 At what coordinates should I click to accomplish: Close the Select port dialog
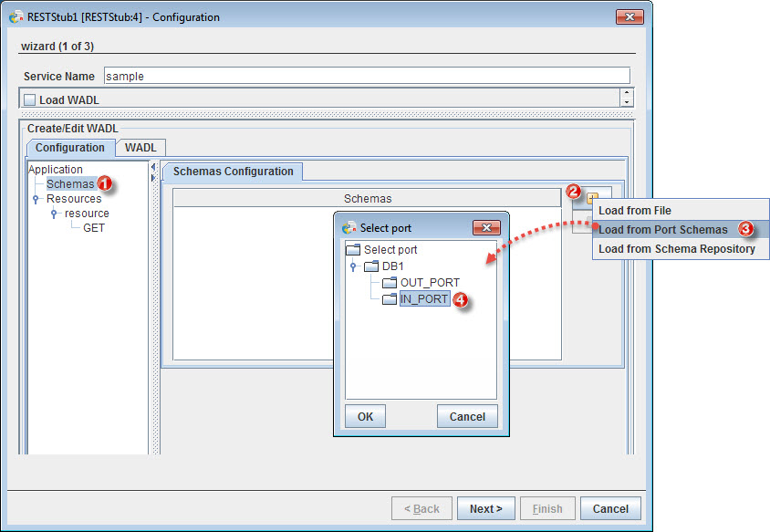(486, 228)
